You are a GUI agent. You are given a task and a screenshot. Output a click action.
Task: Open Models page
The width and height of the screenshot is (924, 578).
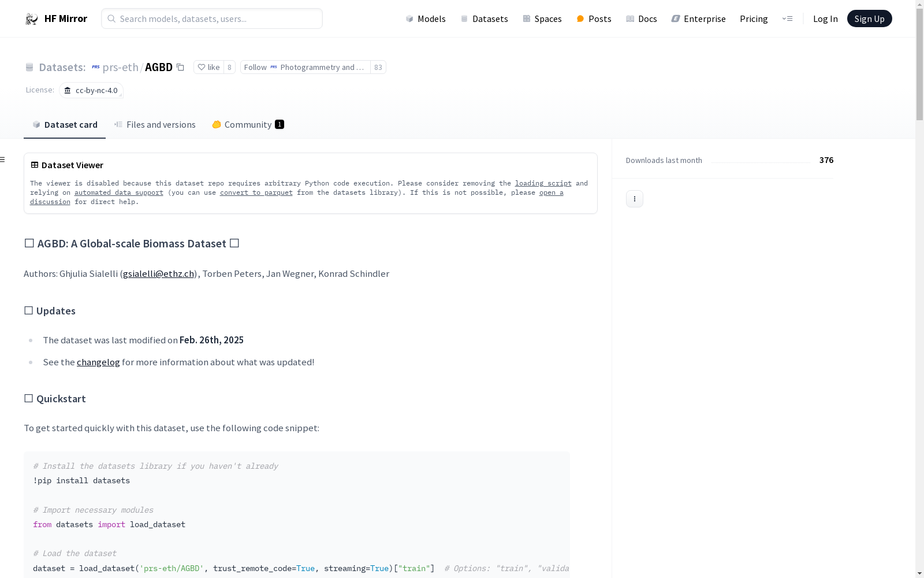[x=426, y=18]
